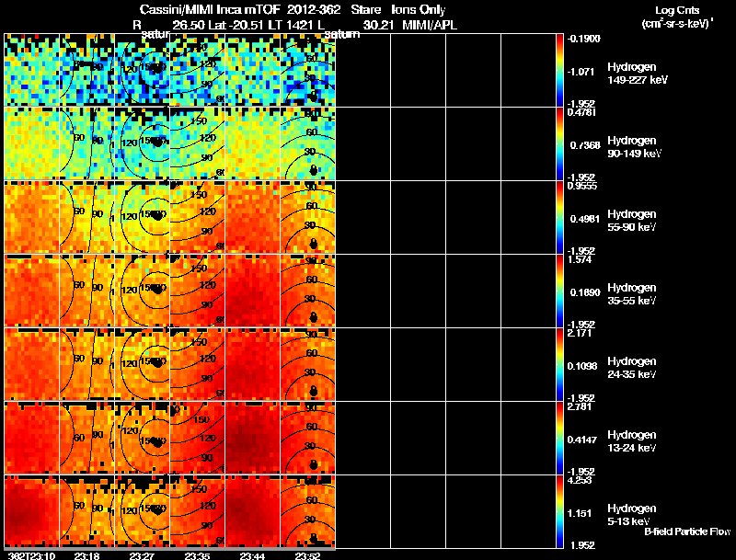Click the 'MIMI/APL' text in header

coord(430,25)
